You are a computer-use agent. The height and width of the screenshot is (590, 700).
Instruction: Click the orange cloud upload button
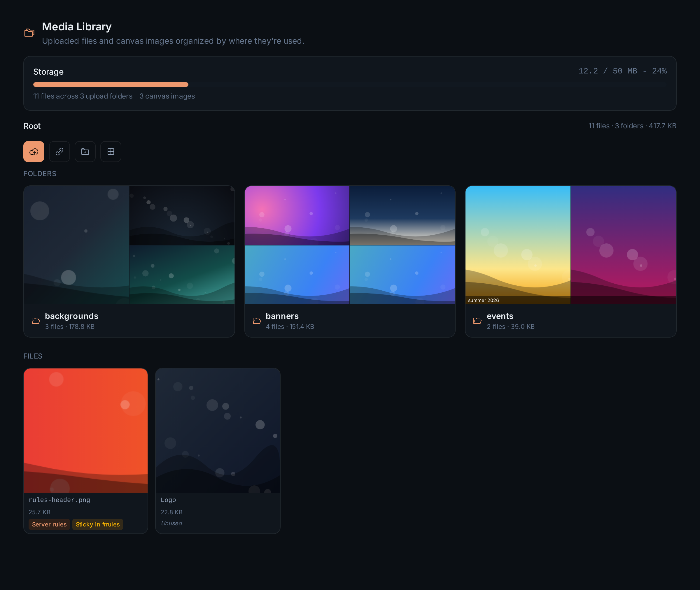coord(34,152)
